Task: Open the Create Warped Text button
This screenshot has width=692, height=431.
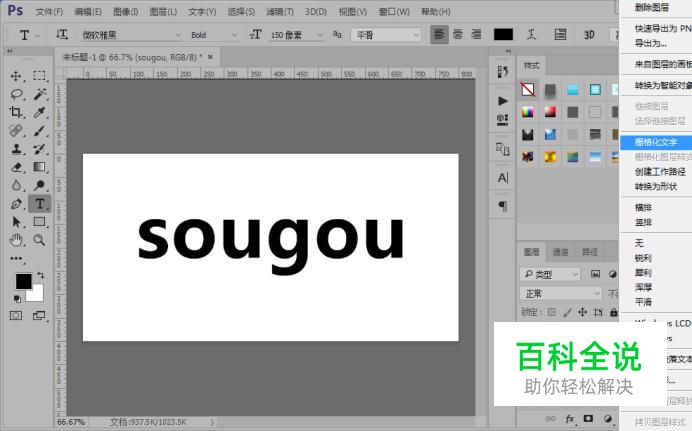Action: 531,34
